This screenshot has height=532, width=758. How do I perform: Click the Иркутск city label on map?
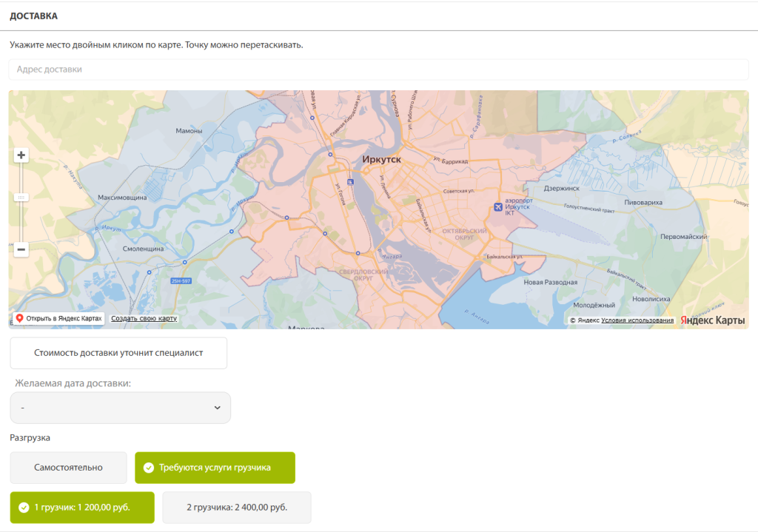(x=381, y=159)
